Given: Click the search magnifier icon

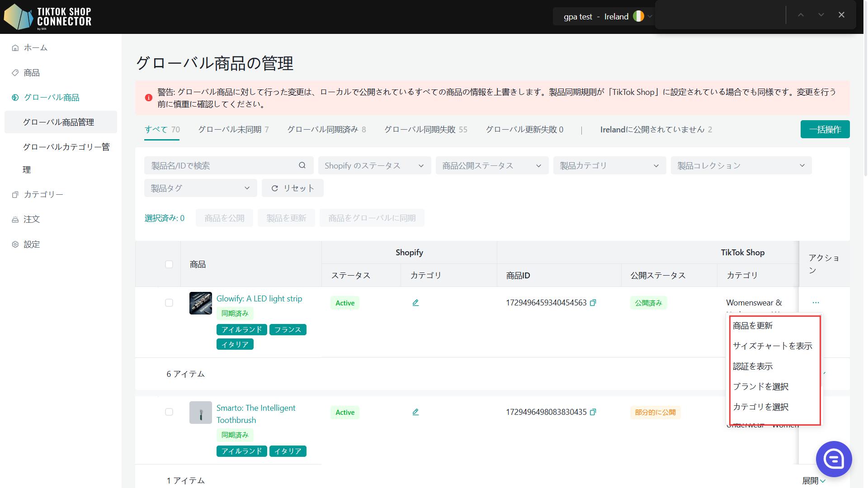Looking at the screenshot, I should [302, 165].
